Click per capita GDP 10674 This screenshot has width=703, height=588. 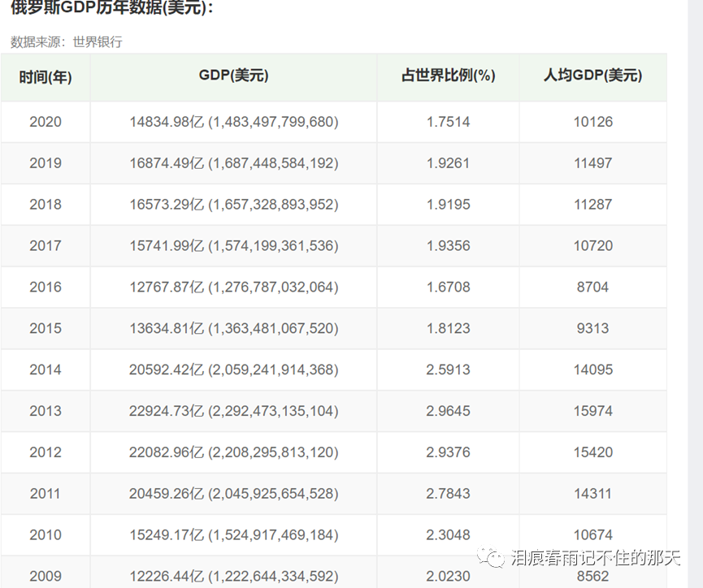pyautogui.click(x=593, y=534)
